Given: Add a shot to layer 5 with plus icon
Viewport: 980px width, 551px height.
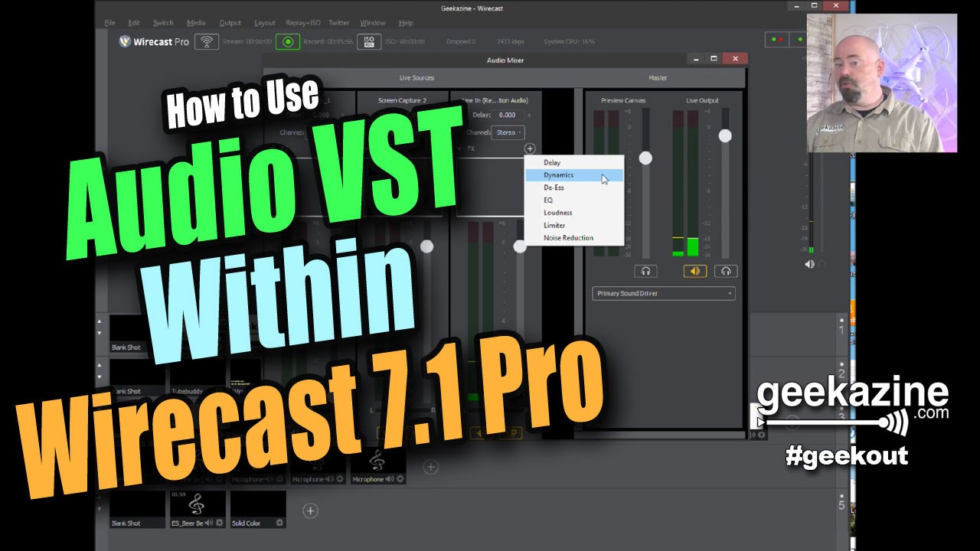Looking at the screenshot, I should click(310, 510).
